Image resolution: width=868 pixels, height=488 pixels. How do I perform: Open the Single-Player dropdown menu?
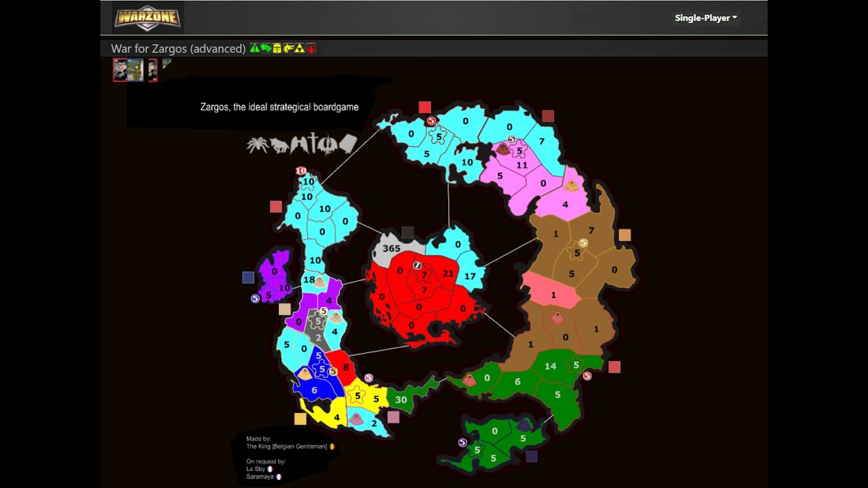click(706, 18)
